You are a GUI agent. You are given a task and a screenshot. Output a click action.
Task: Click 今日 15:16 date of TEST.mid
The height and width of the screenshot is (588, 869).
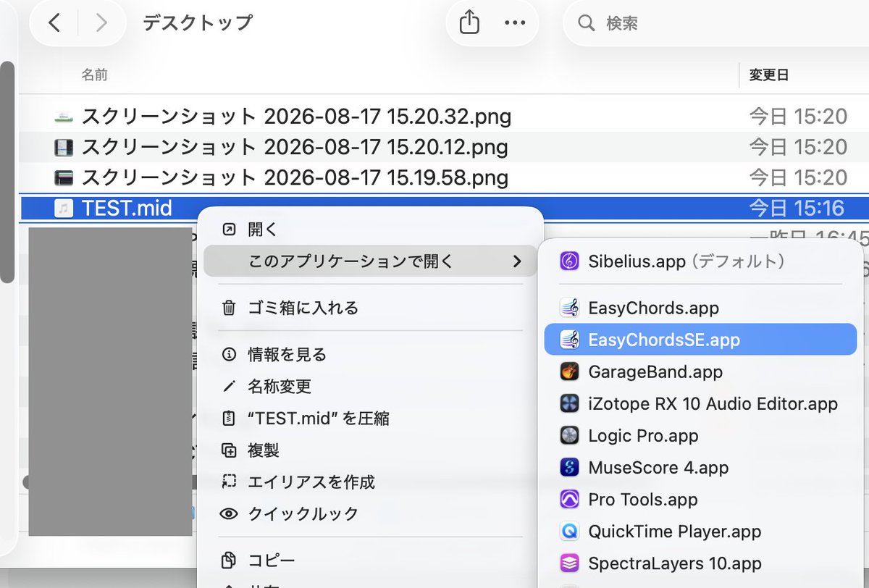797,209
